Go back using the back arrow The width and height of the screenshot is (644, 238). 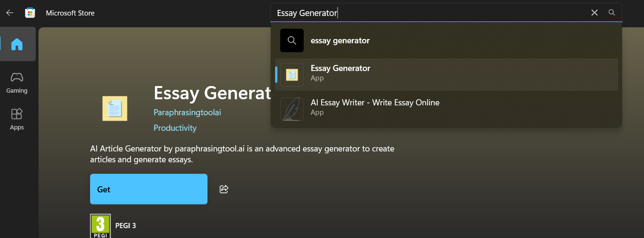10,13
